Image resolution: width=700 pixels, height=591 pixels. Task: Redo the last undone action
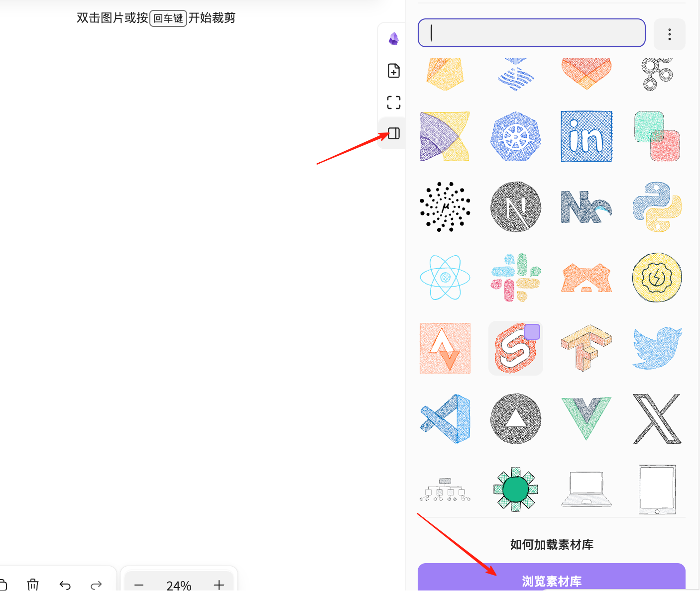97,585
